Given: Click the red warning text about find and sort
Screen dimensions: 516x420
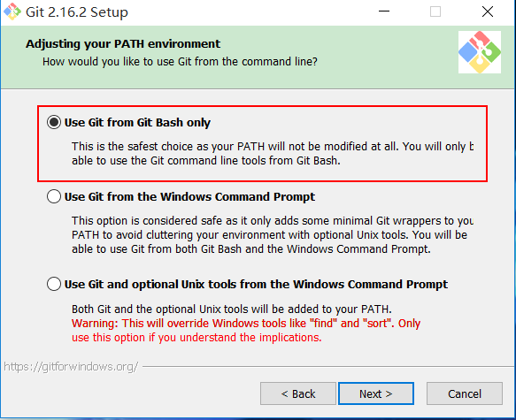Looking at the screenshot, I should [246, 331].
